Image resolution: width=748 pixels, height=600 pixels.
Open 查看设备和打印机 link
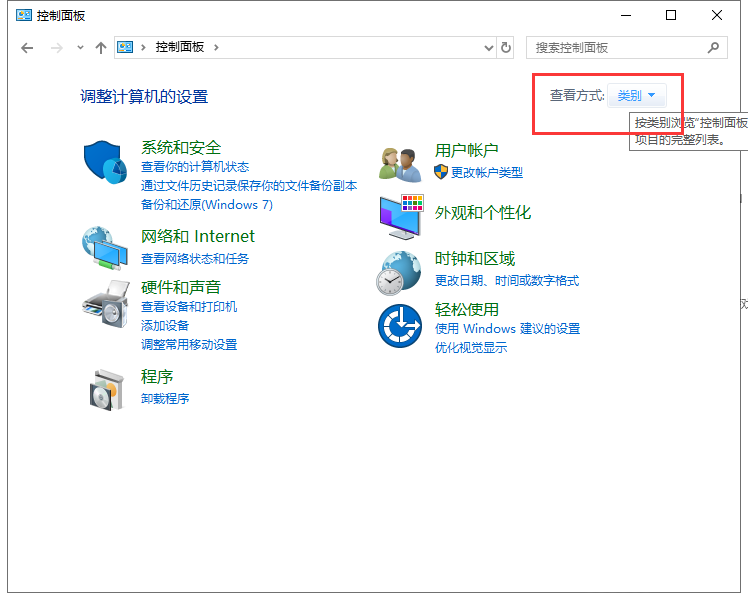(x=189, y=307)
